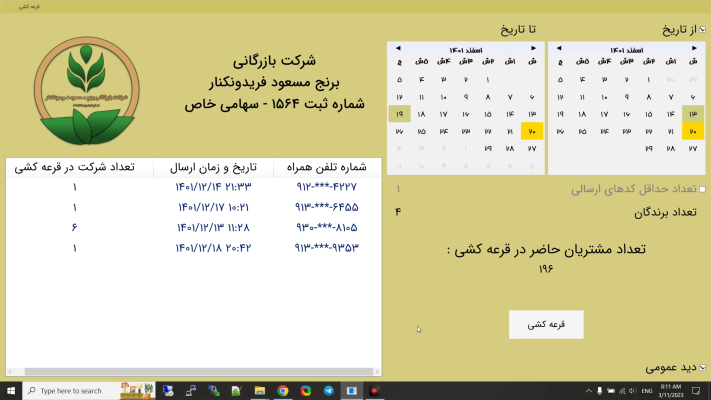Viewport: 711px width, 400px height.
Task: Click participation count ۶ in the results table
Action: [74, 227]
